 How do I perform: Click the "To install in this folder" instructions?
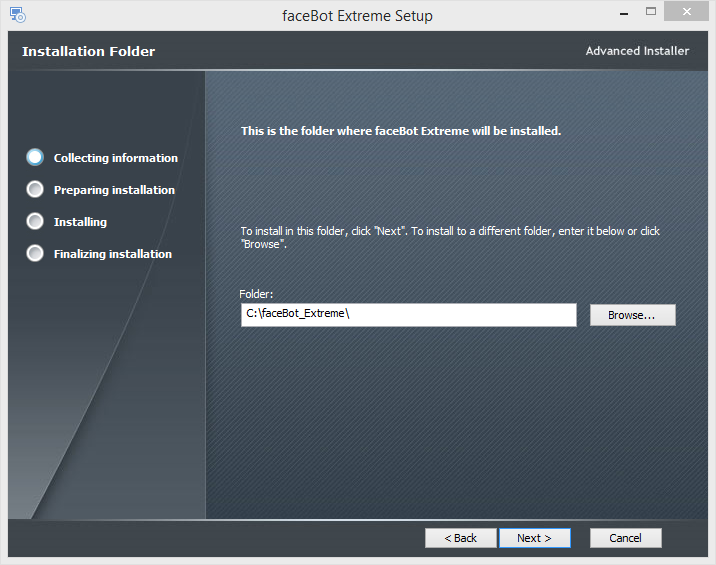click(450, 238)
